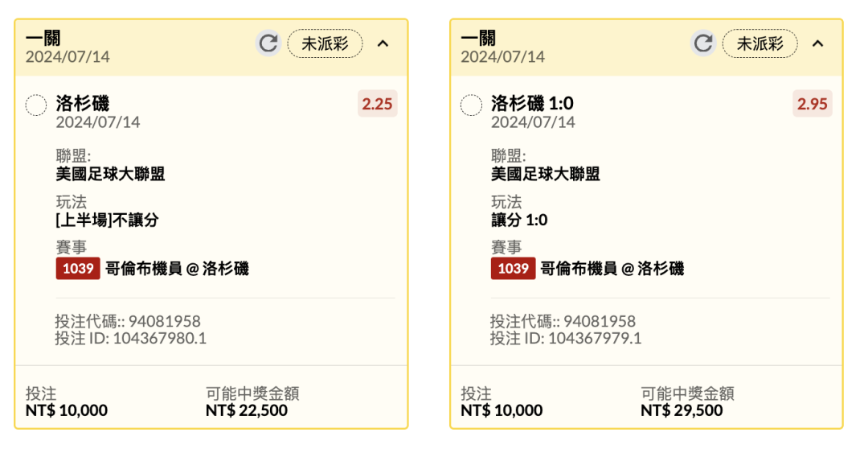Click the 2.25 odds tag

377,104
